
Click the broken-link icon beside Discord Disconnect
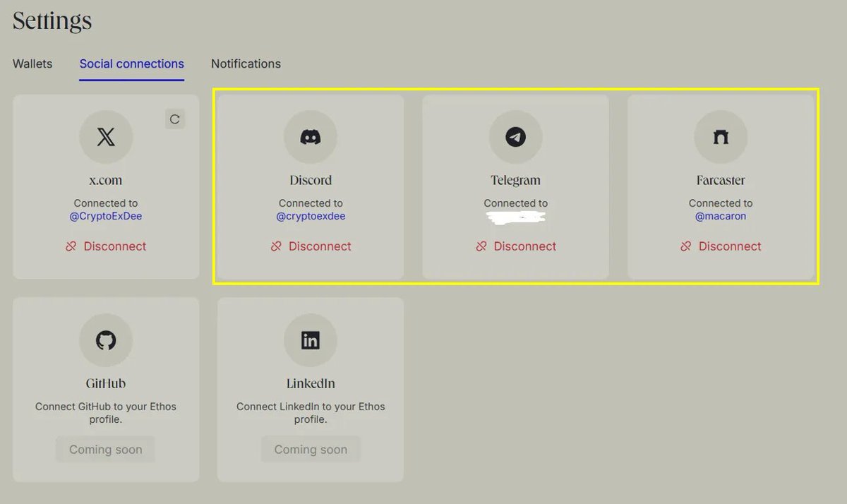(276, 246)
